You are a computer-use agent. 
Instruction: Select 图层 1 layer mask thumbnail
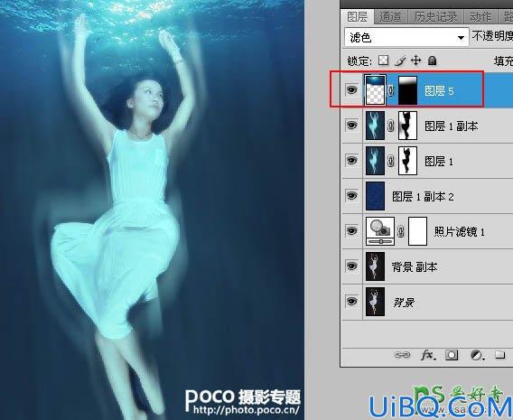[x=407, y=161]
